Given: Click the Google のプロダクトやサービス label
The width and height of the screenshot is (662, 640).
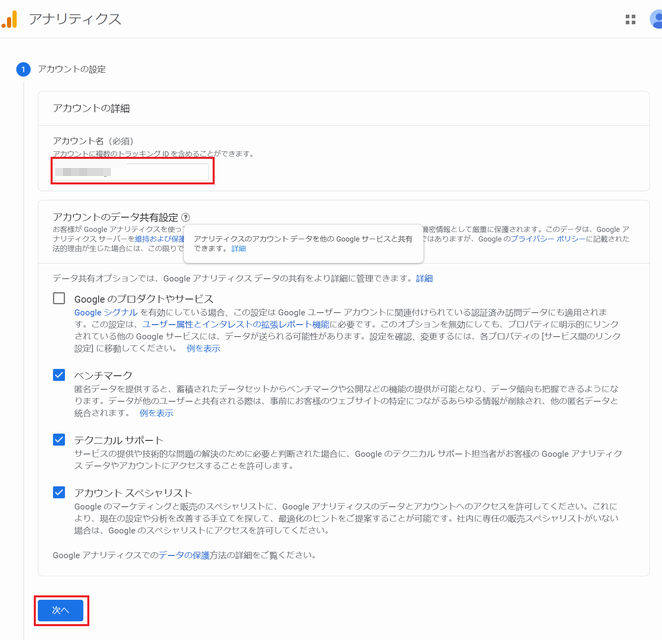Looking at the screenshot, I should 144,299.
